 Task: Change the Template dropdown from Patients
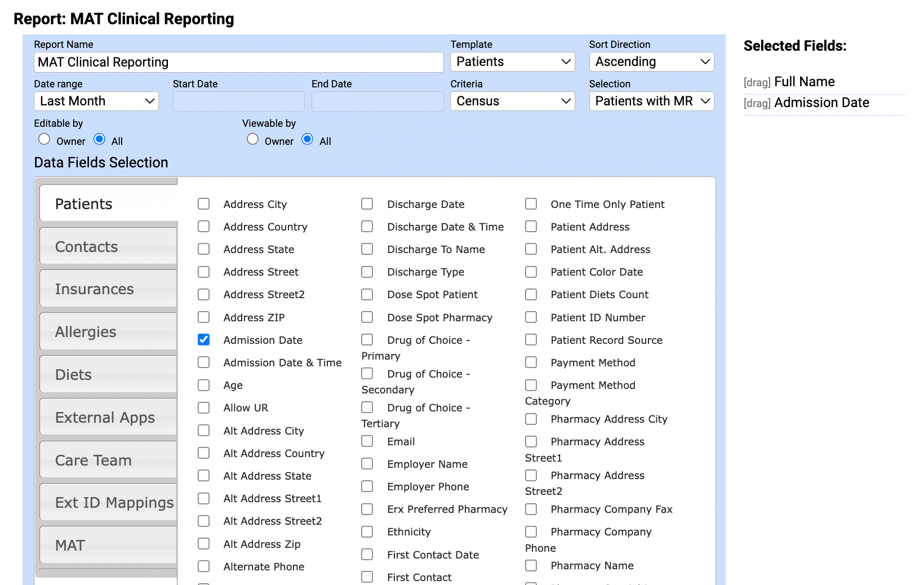click(512, 61)
